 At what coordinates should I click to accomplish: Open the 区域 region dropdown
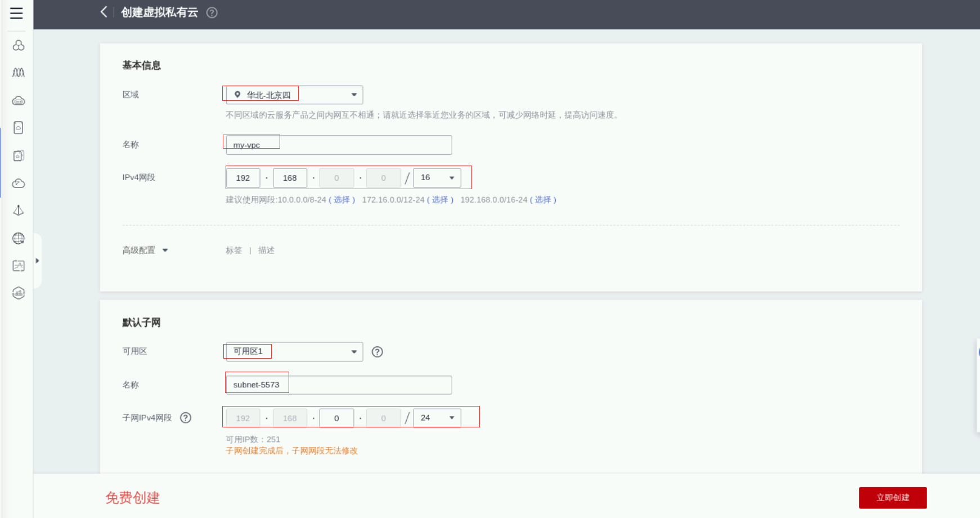[x=294, y=95]
